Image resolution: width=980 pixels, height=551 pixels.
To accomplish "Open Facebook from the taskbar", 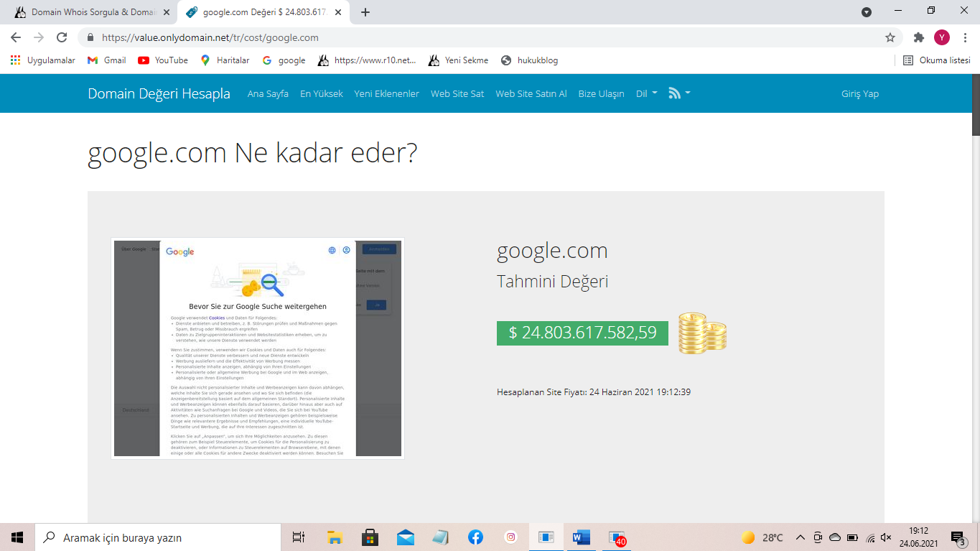I will pos(475,537).
